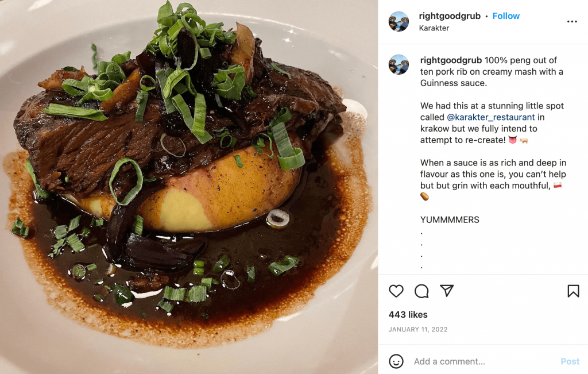This screenshot has height=374, width=588.
Task: Like the post with the heart icon
Action: (396, 291)
